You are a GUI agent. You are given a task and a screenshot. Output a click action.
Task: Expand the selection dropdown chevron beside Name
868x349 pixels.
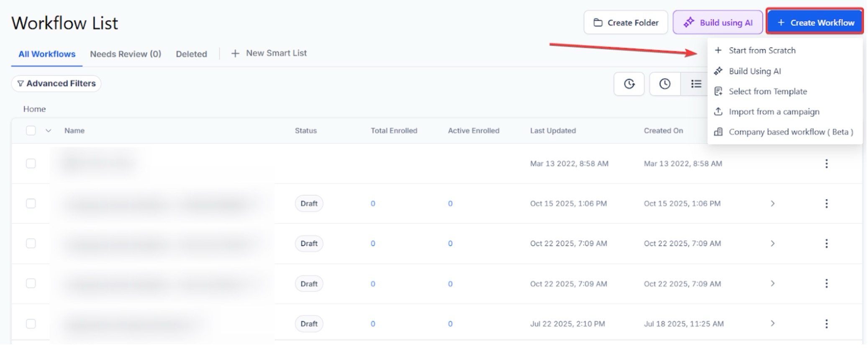[49, 131]
